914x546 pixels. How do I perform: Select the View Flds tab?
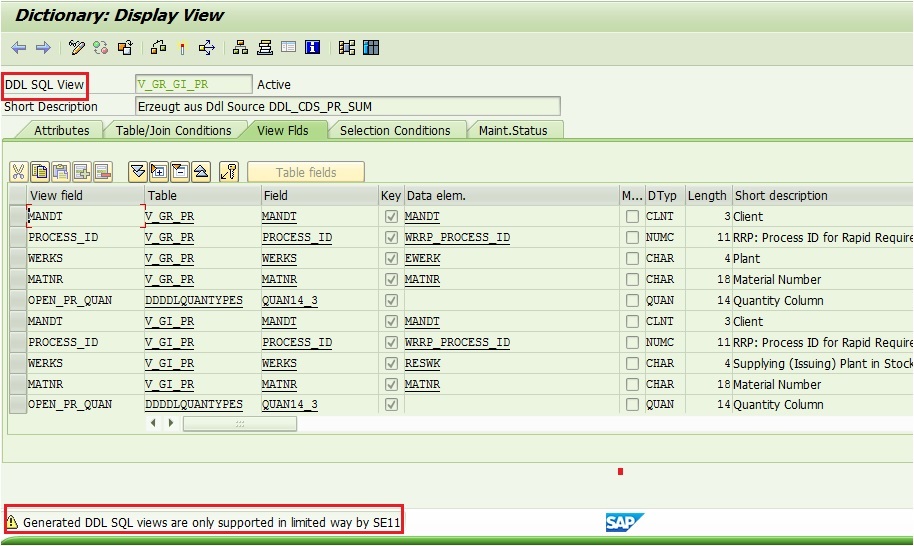click(283, 131)
